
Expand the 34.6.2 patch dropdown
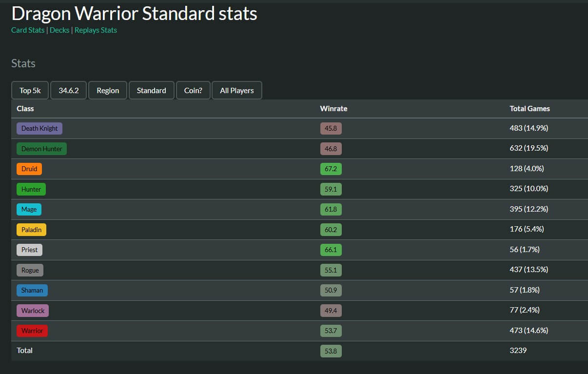[69, 90]
